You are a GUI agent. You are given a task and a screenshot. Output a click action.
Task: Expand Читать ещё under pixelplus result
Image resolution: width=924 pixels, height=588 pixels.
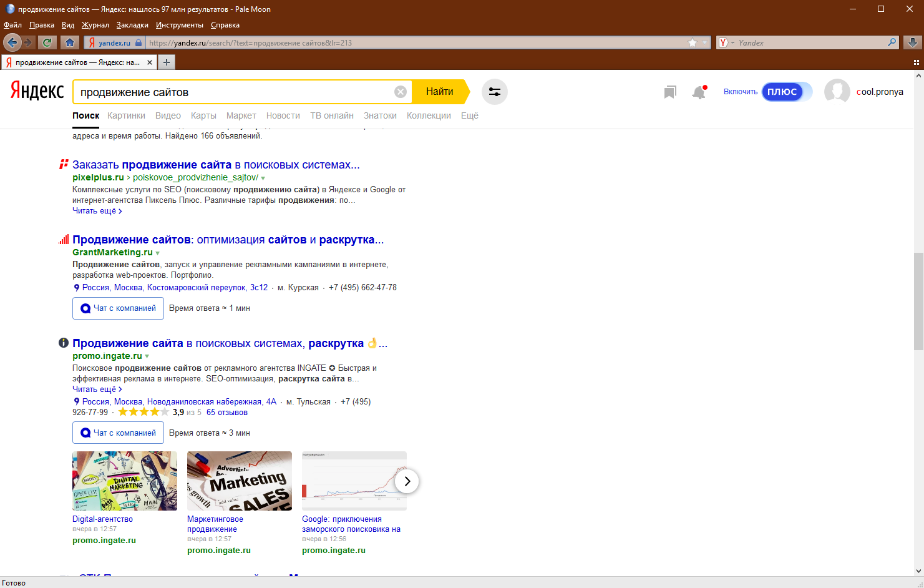pyautogui.click(x=97, y=211)
